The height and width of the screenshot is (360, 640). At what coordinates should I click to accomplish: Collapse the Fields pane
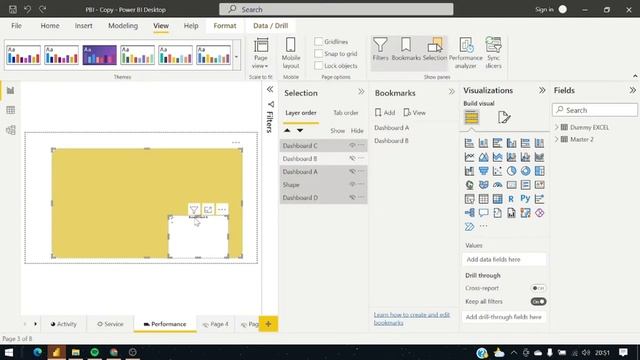[632, 90]
